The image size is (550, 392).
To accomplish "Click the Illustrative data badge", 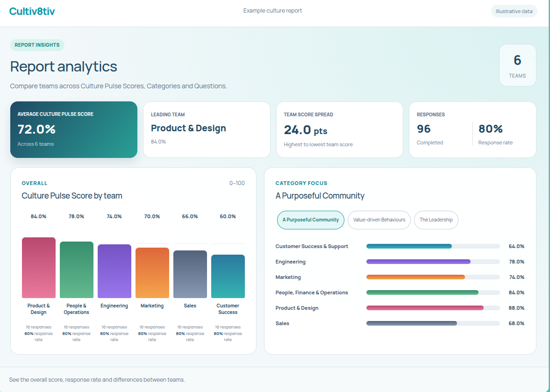I will 514,11.
